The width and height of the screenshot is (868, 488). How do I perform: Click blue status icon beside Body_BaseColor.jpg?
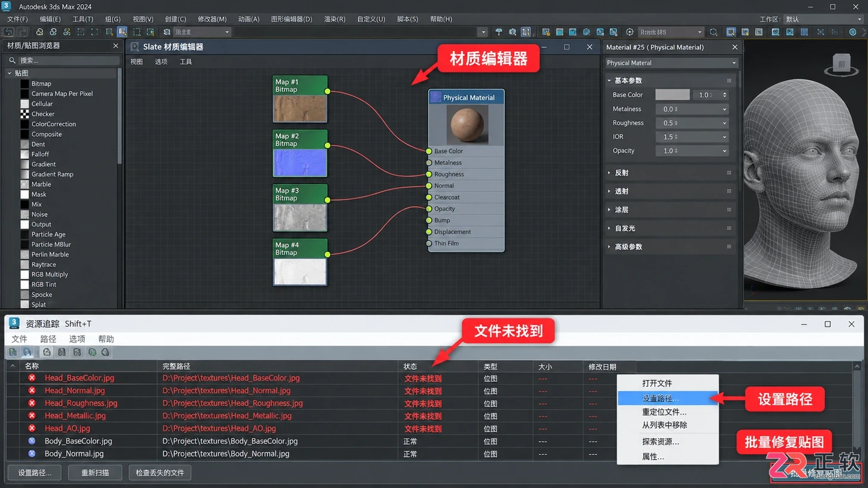(x=32, y=441)
